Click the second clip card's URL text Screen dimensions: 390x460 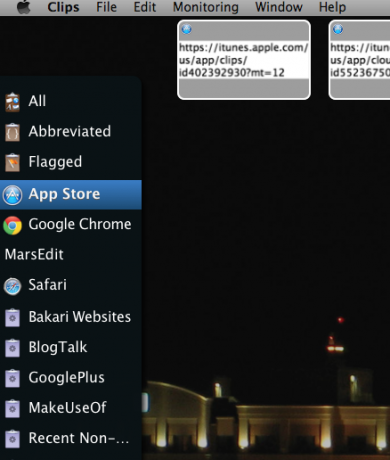[360, 60]
